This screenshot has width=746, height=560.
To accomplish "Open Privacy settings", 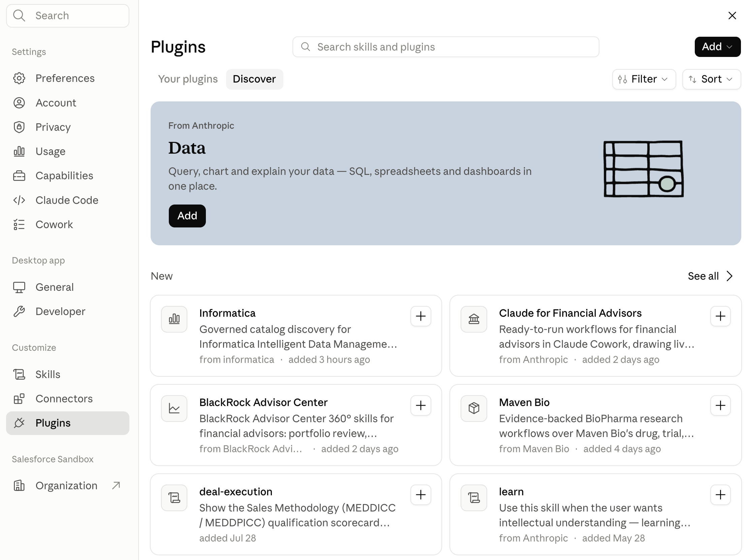I will click(67, 127).
